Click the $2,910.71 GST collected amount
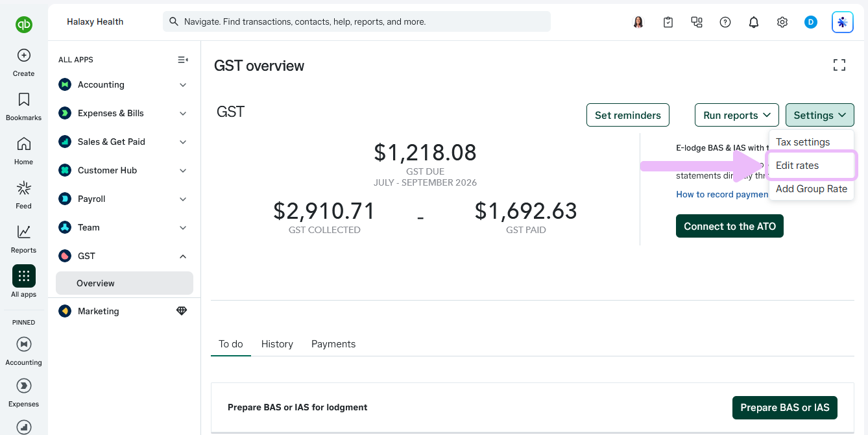The width and height of the screenshot is (868, 435). pos(324,211)
